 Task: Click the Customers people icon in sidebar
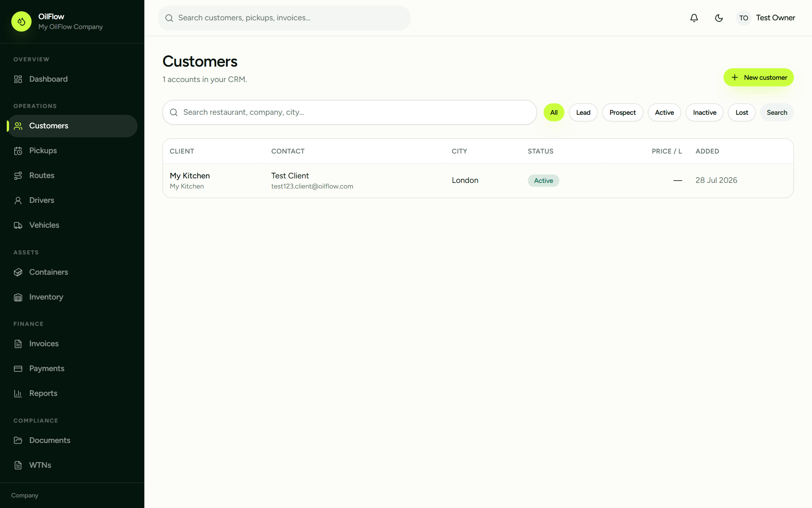point(18,126)
